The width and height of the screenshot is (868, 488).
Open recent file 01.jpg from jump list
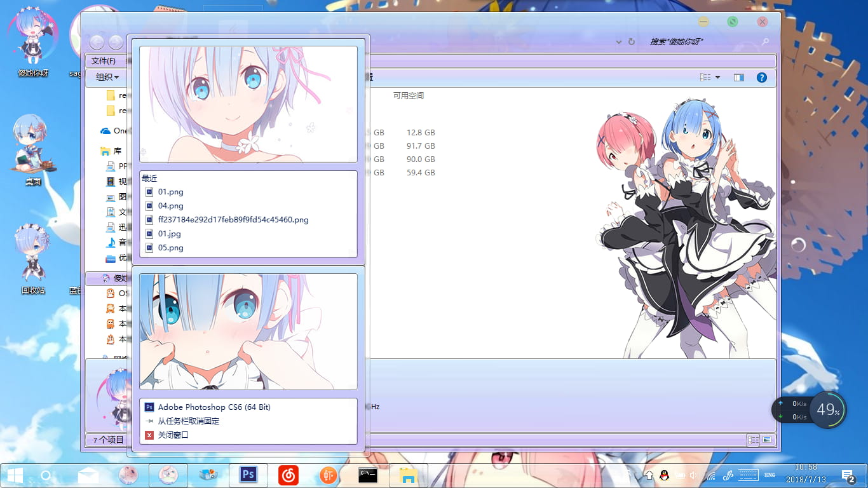pos(169,234)
